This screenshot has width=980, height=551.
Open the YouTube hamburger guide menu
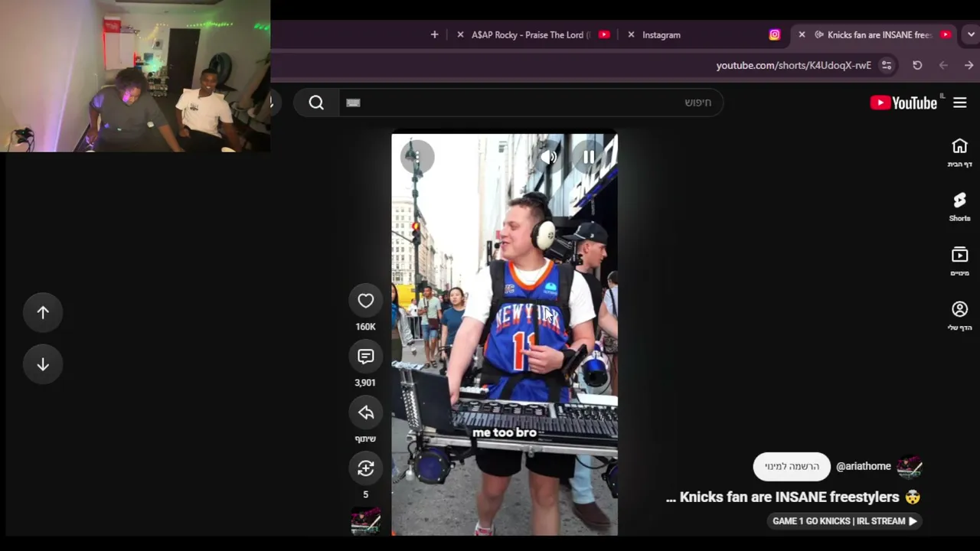coord(960,103)
